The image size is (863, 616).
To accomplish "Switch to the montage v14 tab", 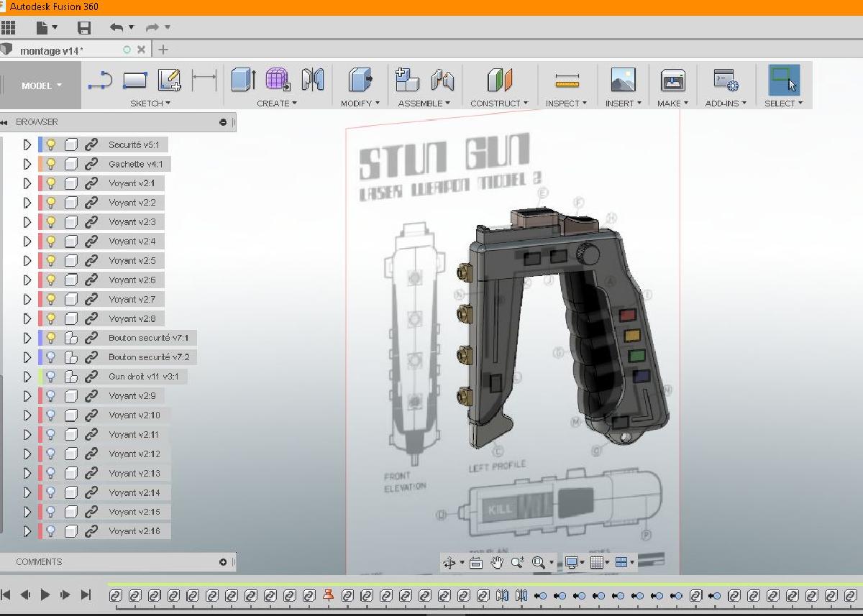I will (52, 50).
